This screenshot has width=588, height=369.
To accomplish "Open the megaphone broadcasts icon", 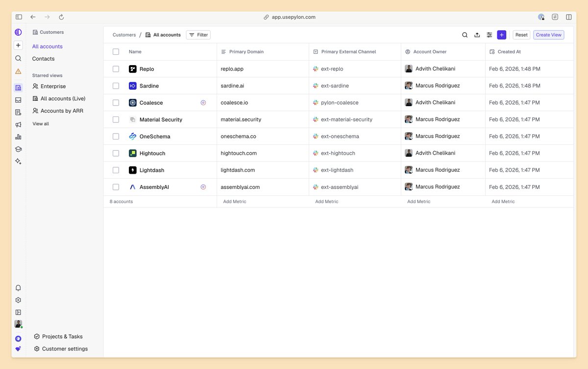I will pos(18,124).
